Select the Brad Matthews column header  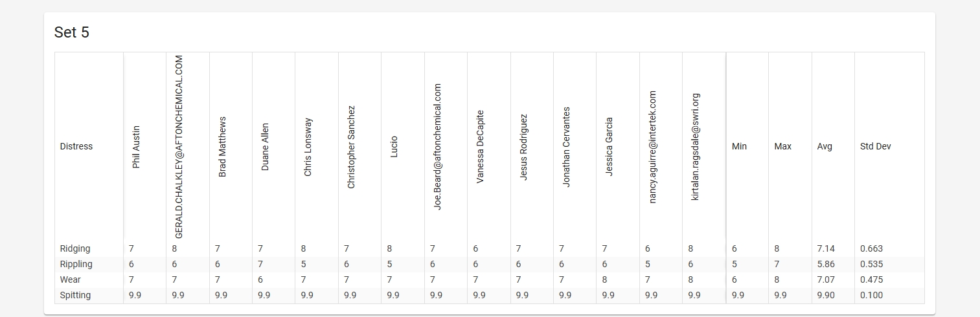point(222,147)
